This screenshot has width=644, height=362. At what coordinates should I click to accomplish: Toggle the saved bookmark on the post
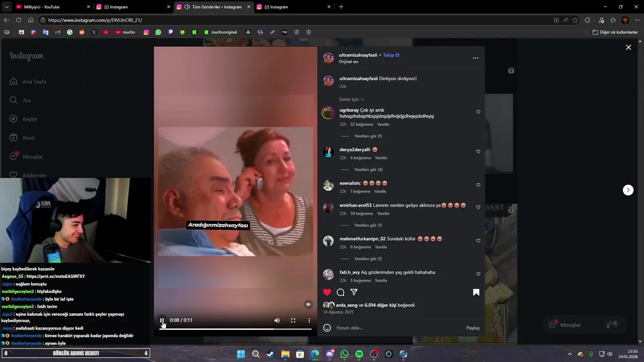tap(476, 292)
